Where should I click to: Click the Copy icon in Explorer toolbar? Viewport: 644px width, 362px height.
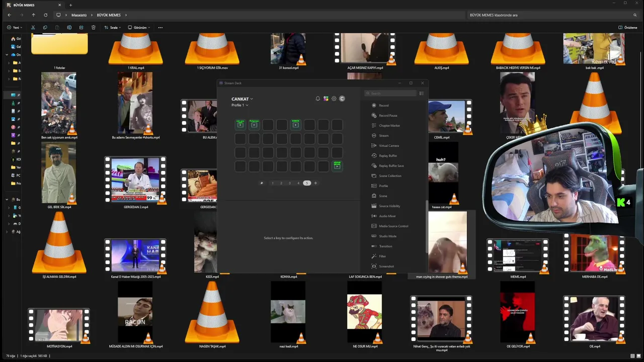point(45,28)
